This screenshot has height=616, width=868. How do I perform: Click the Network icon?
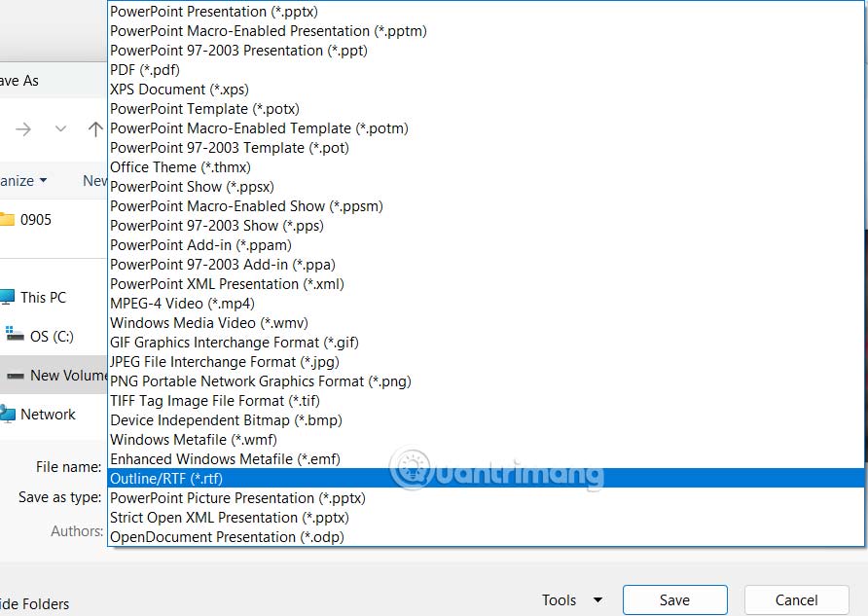[8, 414]
